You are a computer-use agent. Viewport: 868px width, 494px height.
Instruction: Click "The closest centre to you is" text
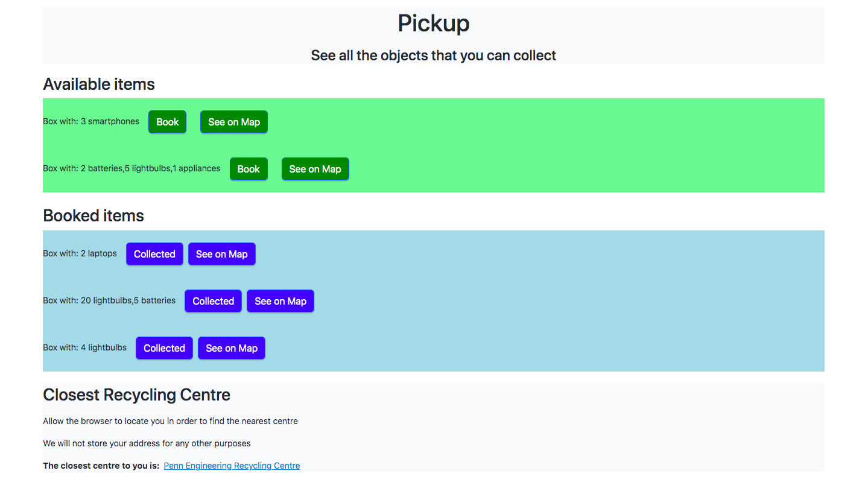coord(101,466)
